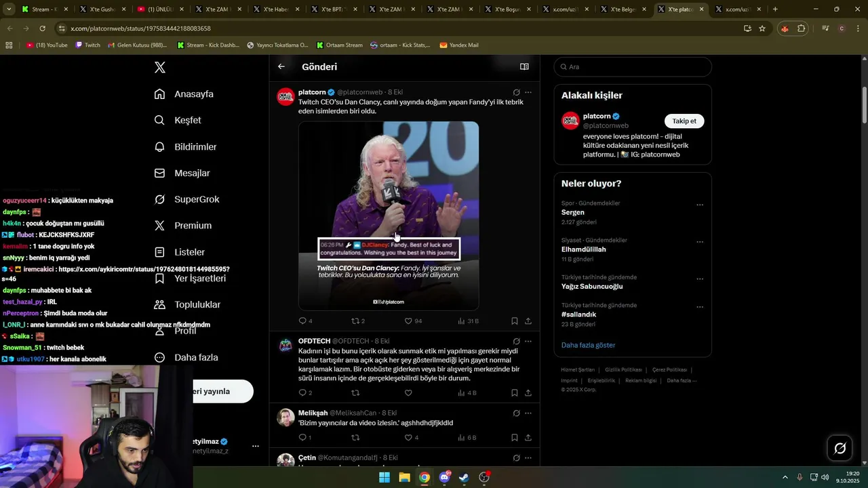The width and height of the screenshot is (868, 488).
Task: Open the #sallandık trending topic
Action: [578, 314]
